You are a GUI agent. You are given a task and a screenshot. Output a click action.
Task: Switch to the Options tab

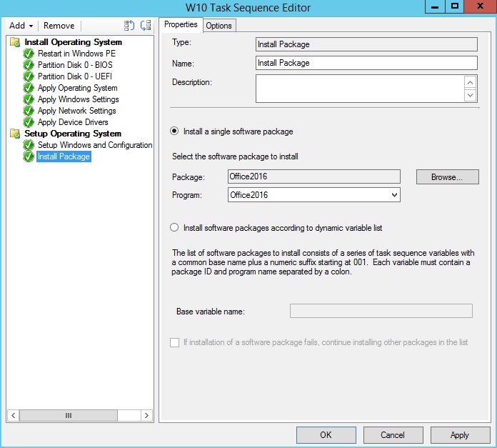click(219, 26)
